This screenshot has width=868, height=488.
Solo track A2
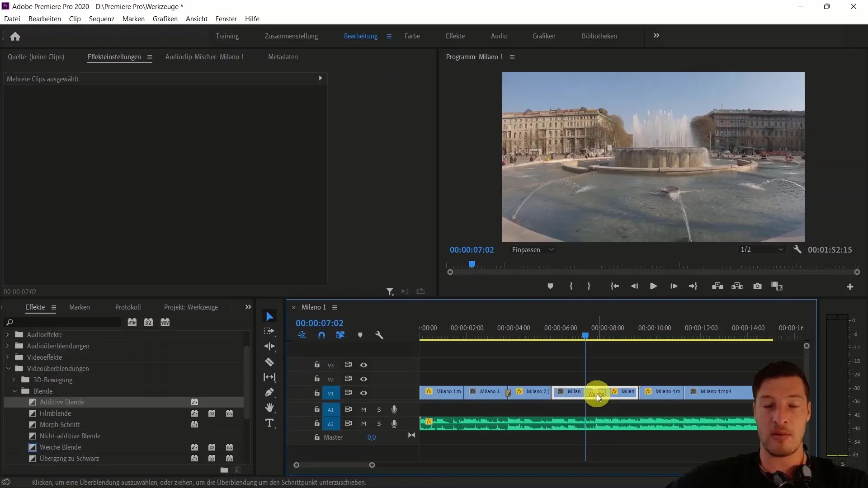(379, 424)
